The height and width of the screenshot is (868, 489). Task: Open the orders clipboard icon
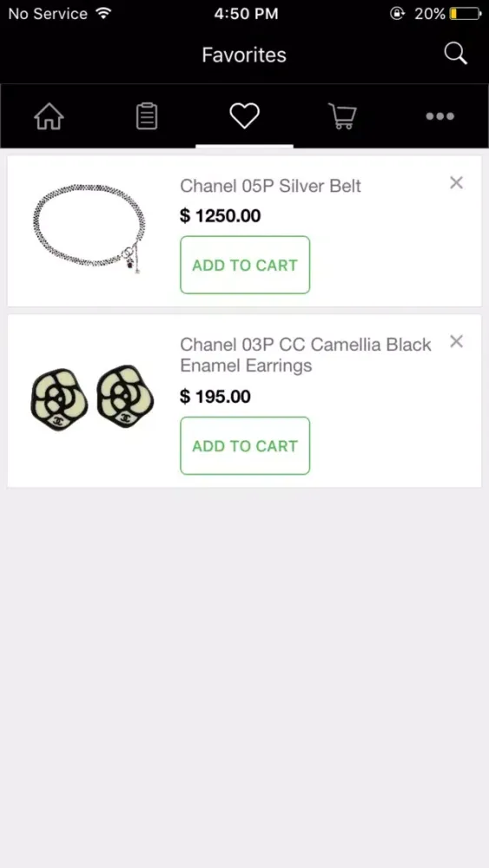(x=147, y=117)
